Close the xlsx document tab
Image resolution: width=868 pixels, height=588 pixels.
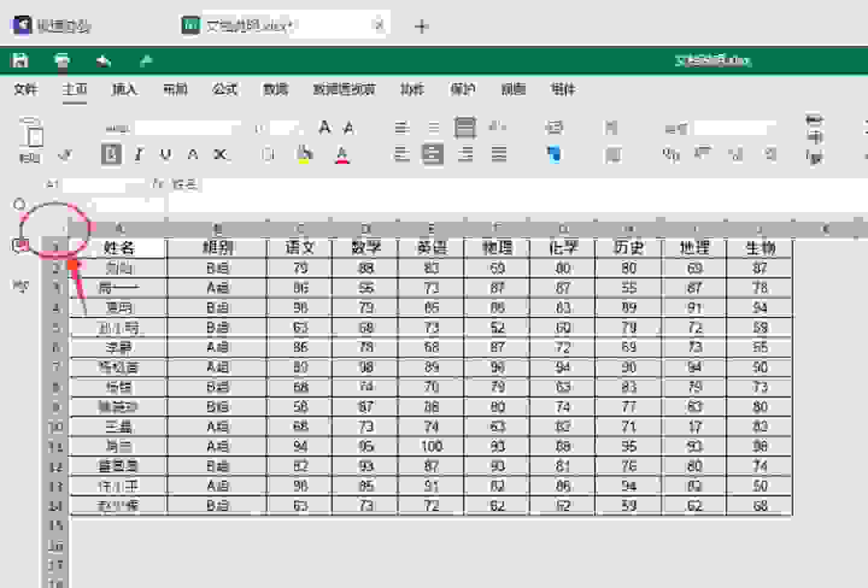pyautogui.click(x=379, y=25)
